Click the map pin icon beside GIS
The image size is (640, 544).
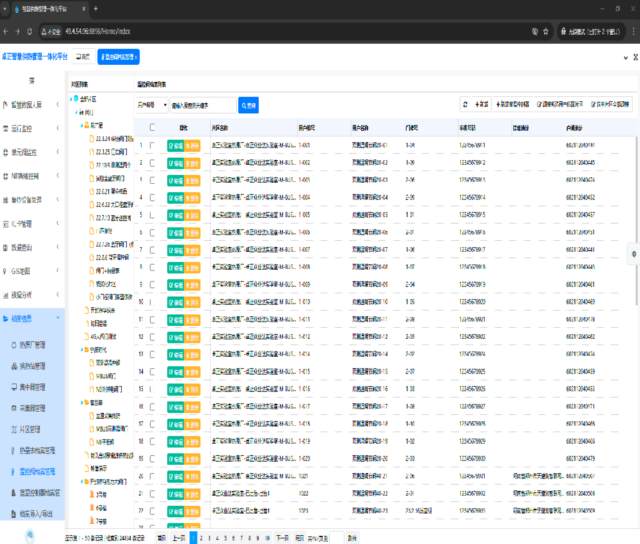click(x=5, y=271)
